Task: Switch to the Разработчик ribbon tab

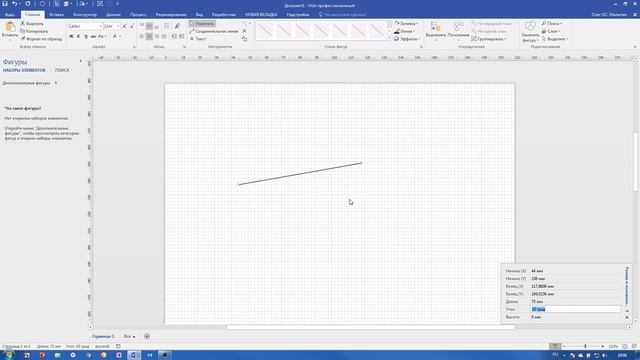Action: [223, 14]
